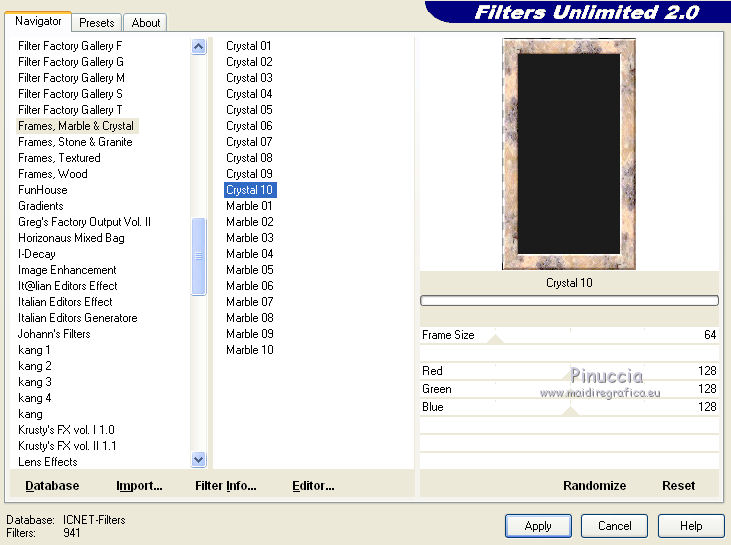Click Randomize settings
The image size is (731, 545).
pos(594,485)
